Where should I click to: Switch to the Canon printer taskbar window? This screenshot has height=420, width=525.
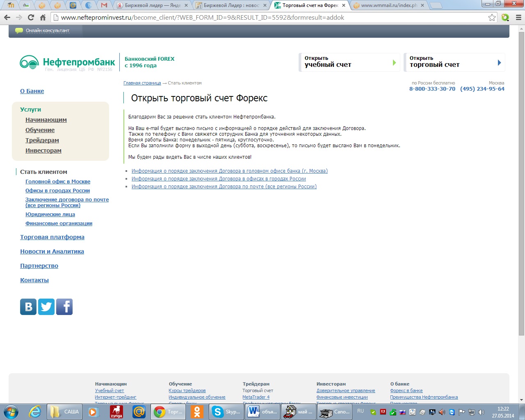[x=335, y=412]
